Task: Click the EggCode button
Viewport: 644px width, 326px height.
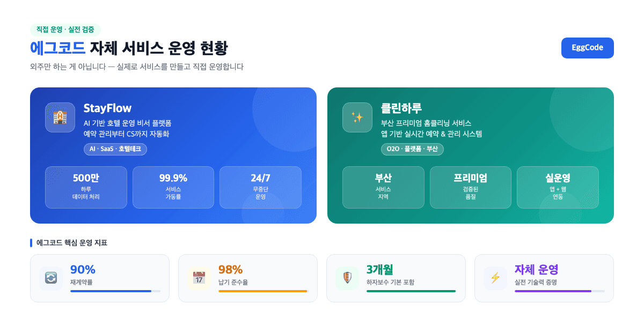Action: 587,48
